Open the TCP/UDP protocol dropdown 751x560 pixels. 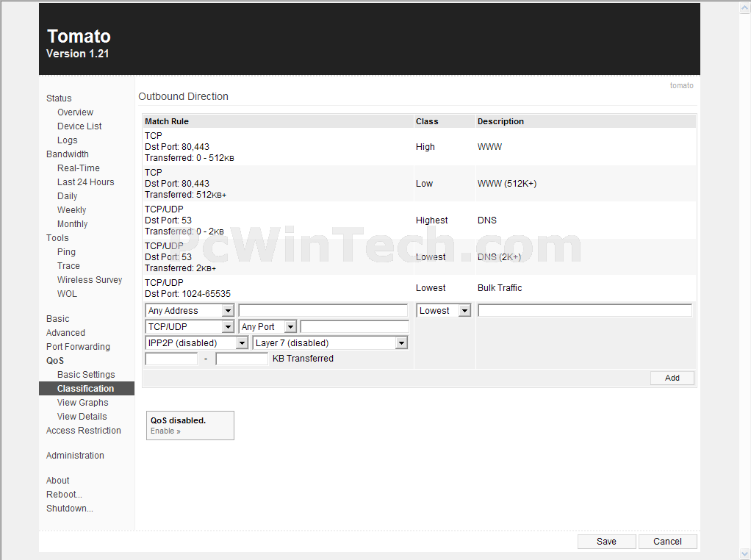[190, 327]
